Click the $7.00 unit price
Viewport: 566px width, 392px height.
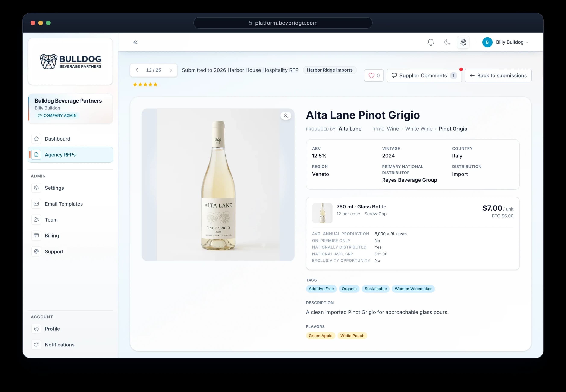[x=492, y=208]
